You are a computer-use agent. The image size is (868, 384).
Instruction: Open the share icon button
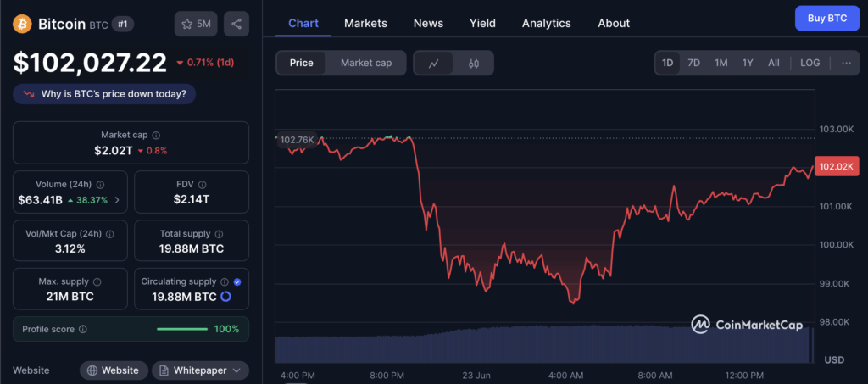pyautogui.click(x=236, y=24)
